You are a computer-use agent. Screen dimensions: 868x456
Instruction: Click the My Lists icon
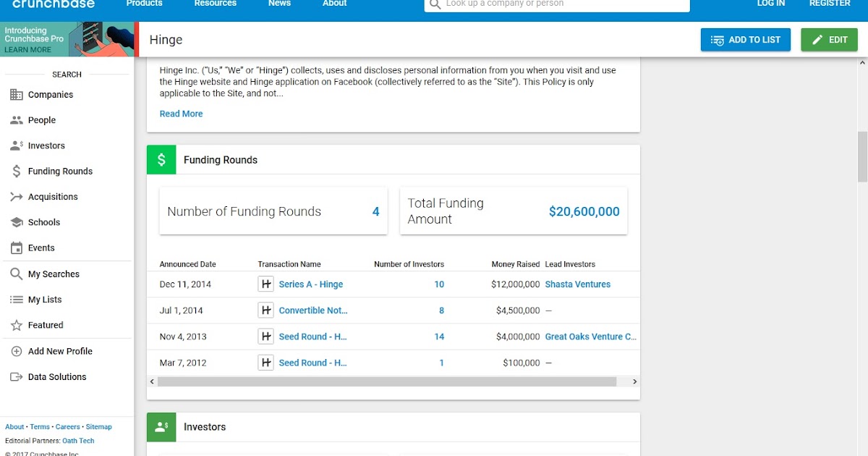pos(16,300)
